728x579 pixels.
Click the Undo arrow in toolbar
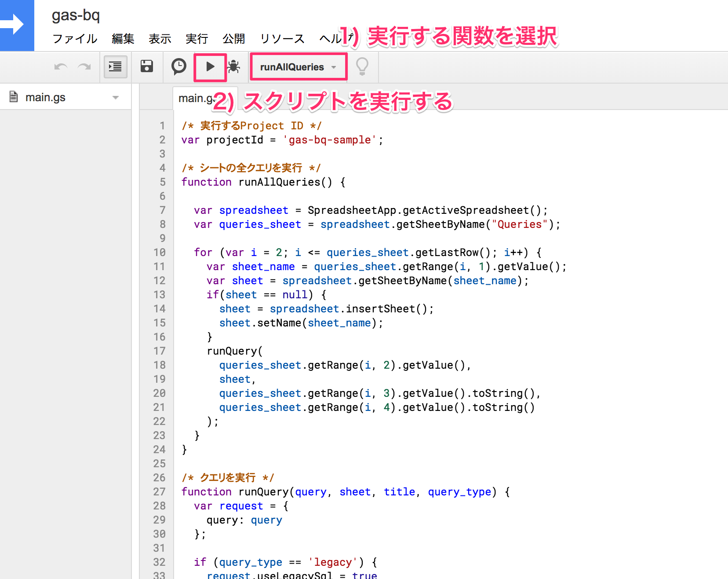click(x=61, y=67)
